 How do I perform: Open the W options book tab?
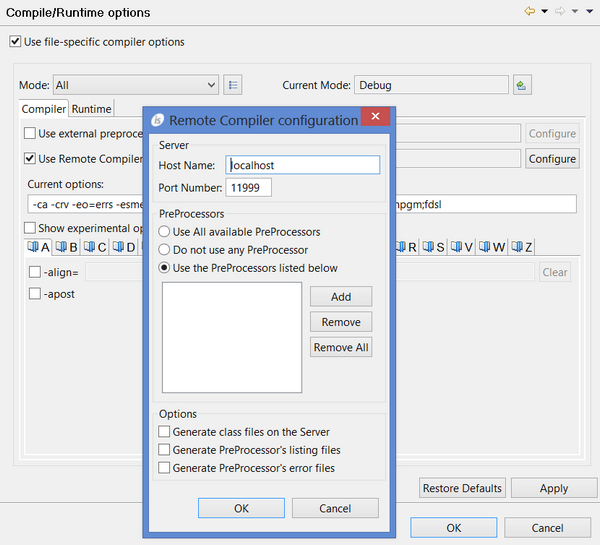coord(492,247)
